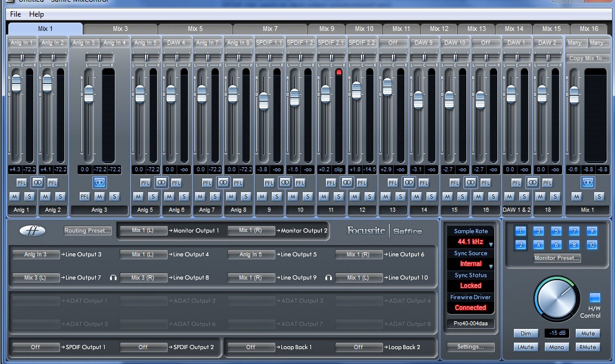Click the Mono button

coord(557,347)
